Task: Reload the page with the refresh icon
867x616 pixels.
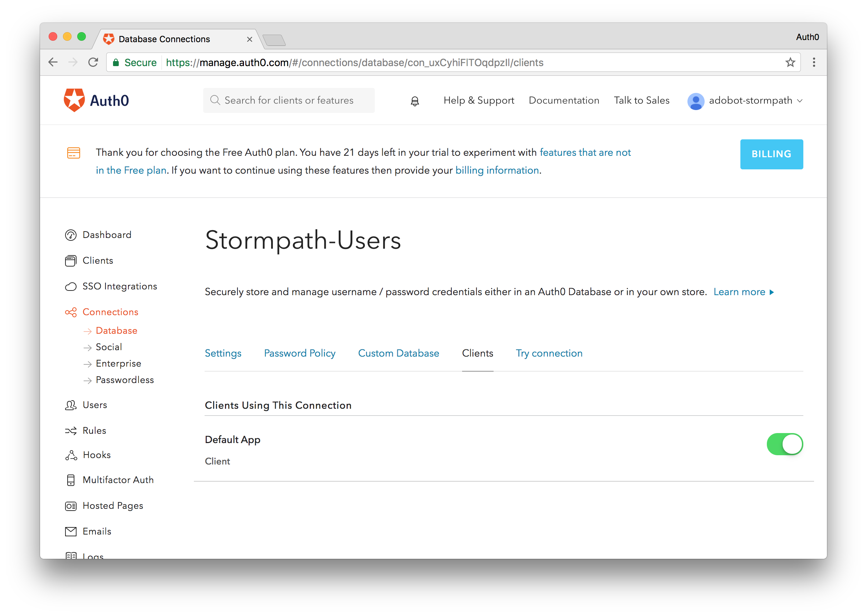Action: pyautogui.click(x=93, y=62)
